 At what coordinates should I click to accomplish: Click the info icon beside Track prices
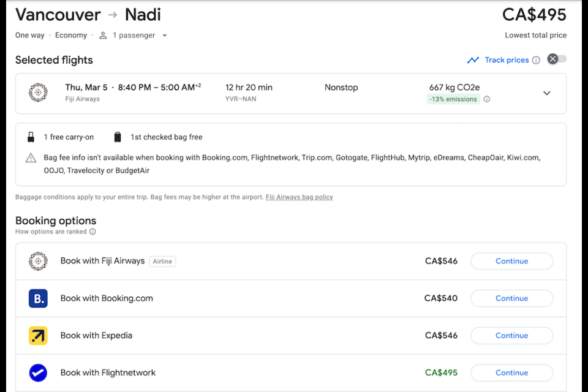pos(536,60)
